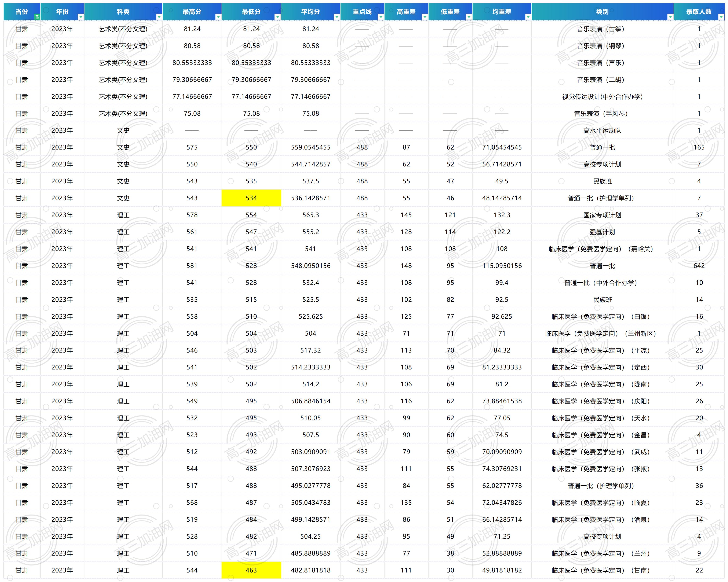Open the 平均分 column filter dropdown

(337, 17)
